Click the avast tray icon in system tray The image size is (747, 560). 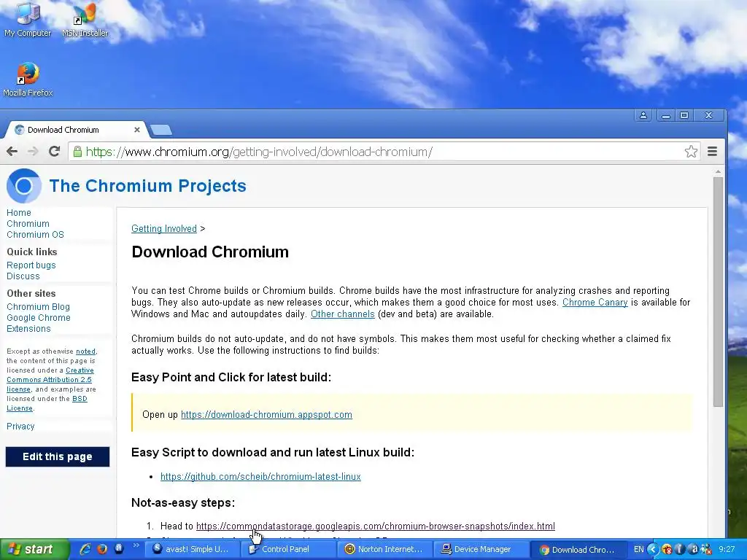tap(693, 549)
